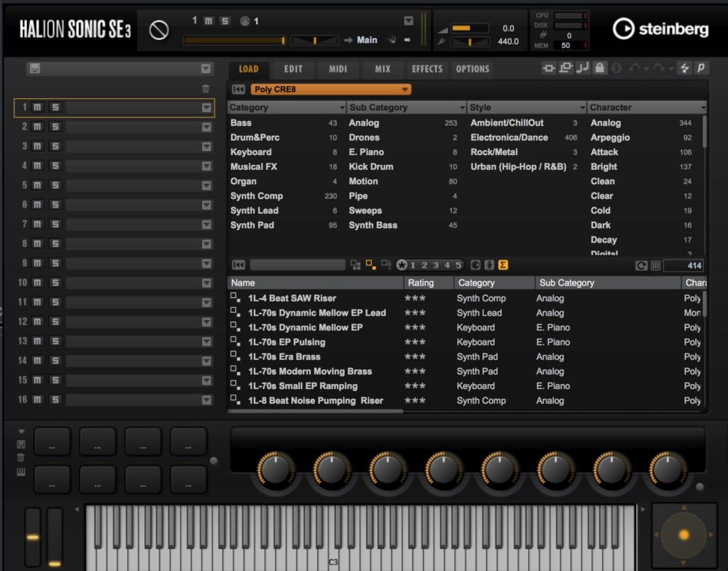
Task: Reset filter with icon beside Poly CRE8
Action: tap(238, 89)
